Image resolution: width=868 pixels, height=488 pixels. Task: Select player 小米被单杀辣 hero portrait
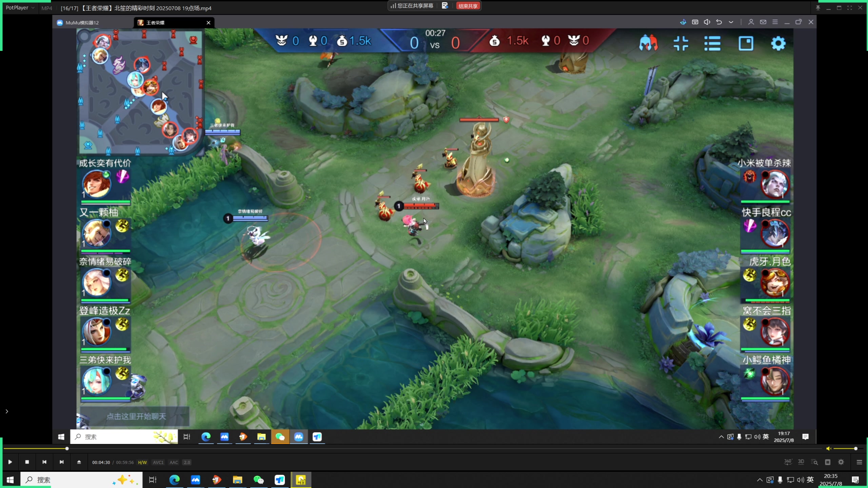coord(775,184)
